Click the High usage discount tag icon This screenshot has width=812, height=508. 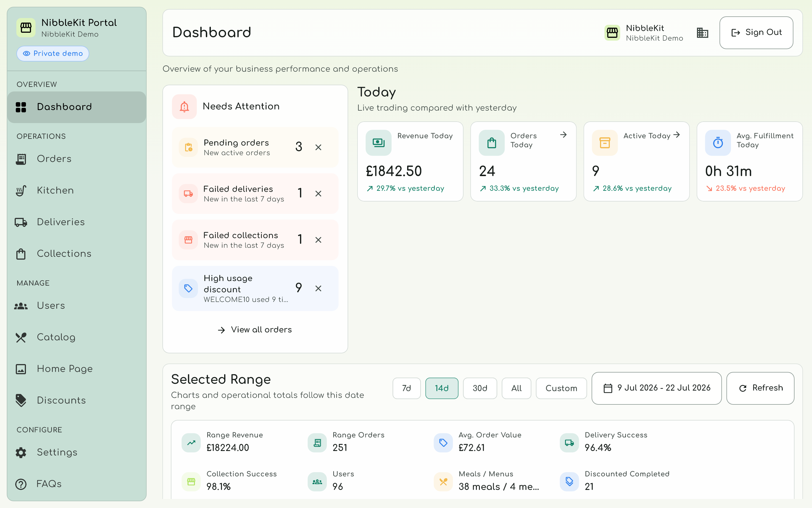coord(188,288)
